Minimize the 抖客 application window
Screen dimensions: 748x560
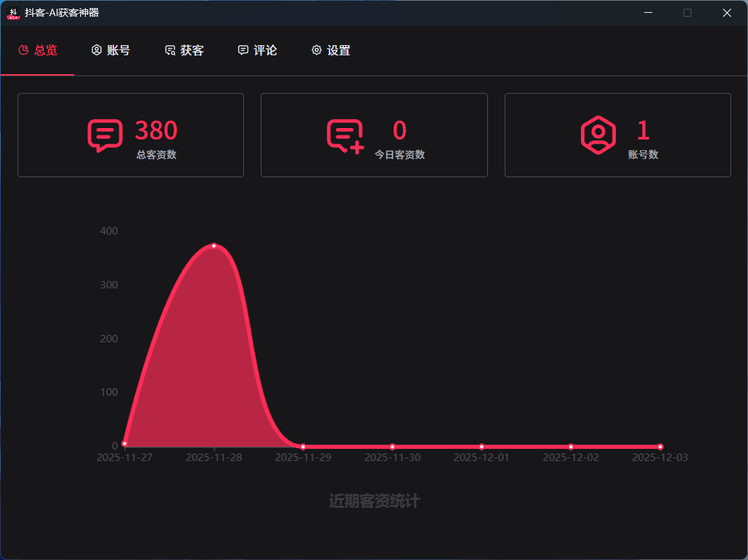[648, 13]
